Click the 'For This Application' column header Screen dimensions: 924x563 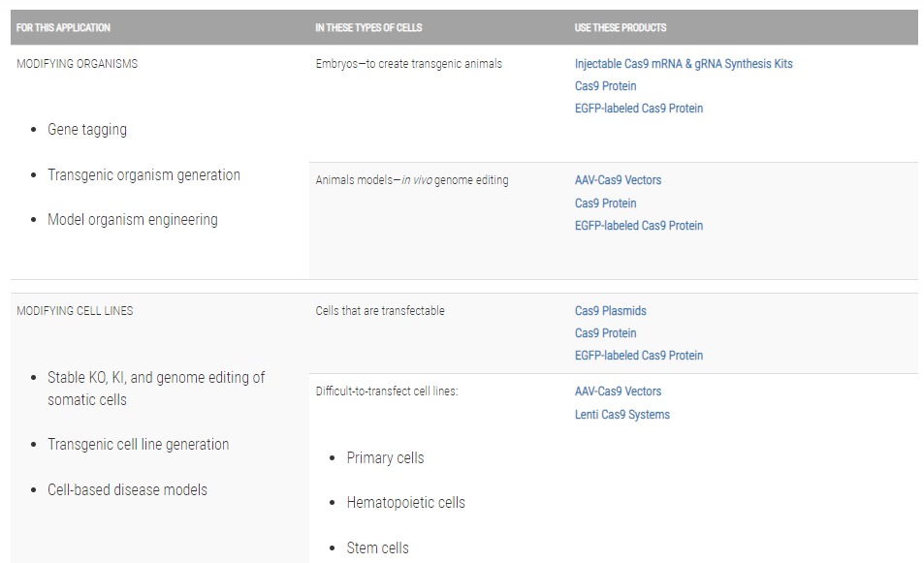point(63,28)
